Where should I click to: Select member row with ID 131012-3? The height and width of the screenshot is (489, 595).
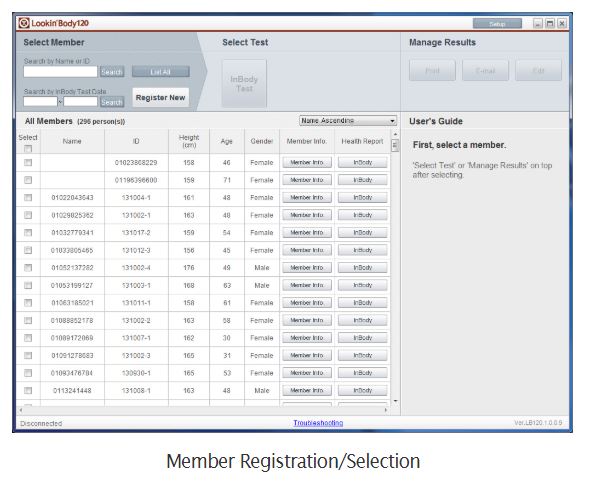pos(28,250)
